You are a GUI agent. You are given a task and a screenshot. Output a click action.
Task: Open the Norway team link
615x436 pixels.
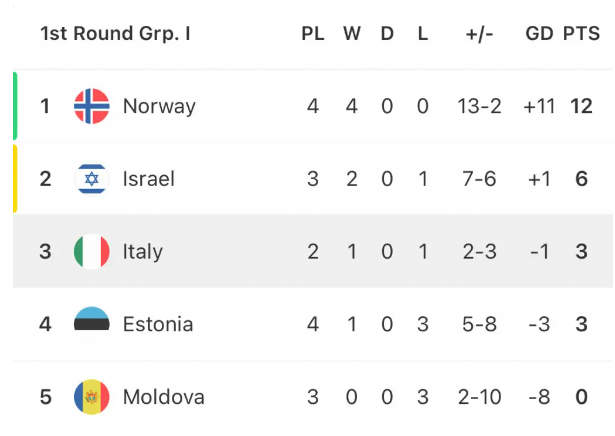click(x=159, y=106)
